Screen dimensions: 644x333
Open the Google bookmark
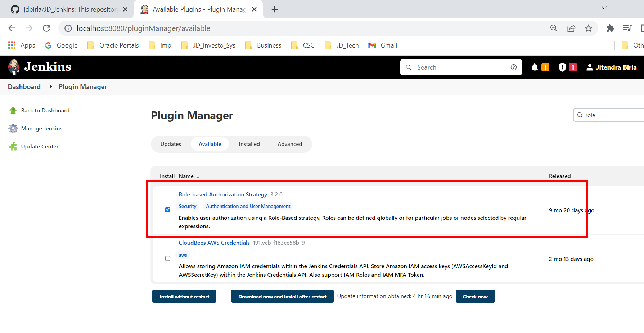pyautogui.click(x=61, y=45)
